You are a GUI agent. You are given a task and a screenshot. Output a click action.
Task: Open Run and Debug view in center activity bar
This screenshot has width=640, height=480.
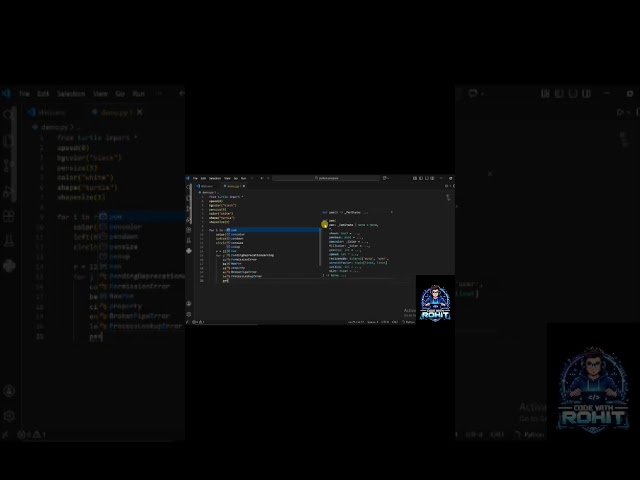(189, 220)
